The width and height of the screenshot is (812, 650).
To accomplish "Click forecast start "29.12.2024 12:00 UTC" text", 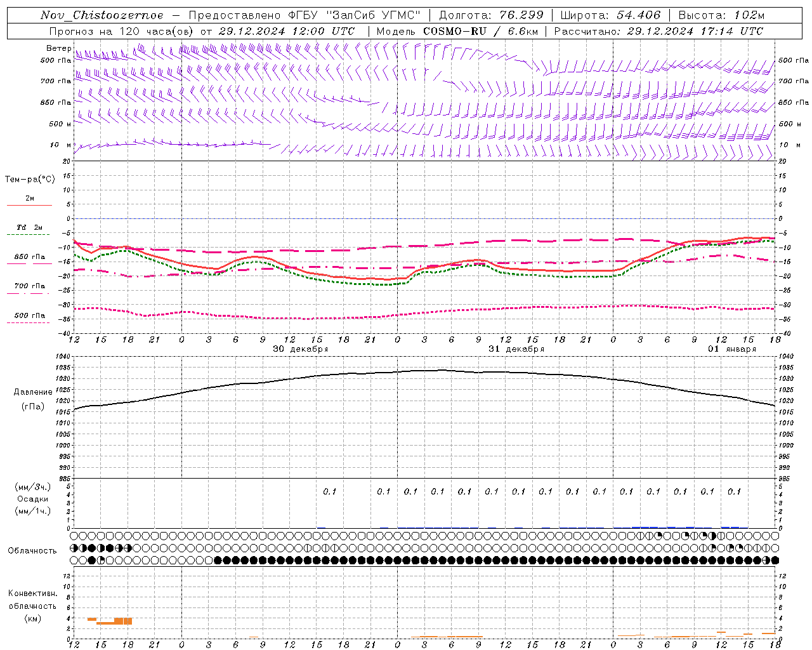I will [287, 31].
